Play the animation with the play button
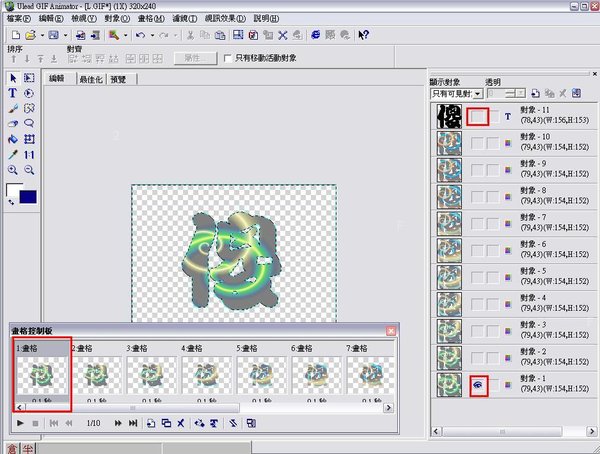600x454 pixels. click(20, 423)
